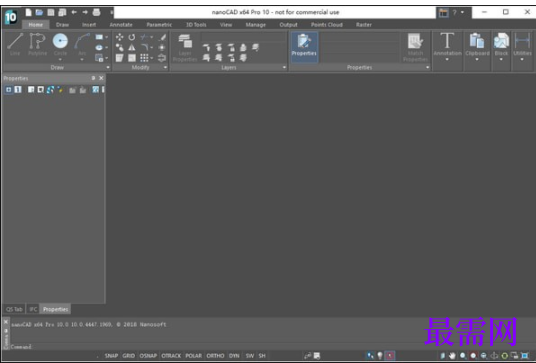Close the Properties side panel
Viewport: 536px width, 363px height.
pyautogui.click(x=101, y=78)
